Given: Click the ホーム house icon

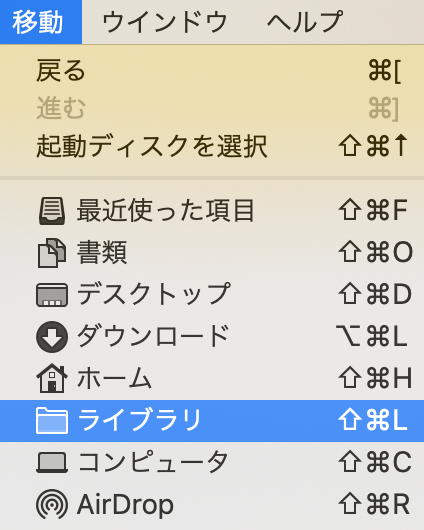Looking at the screenshot, I should pyautogui.click(x=52, y=379).
